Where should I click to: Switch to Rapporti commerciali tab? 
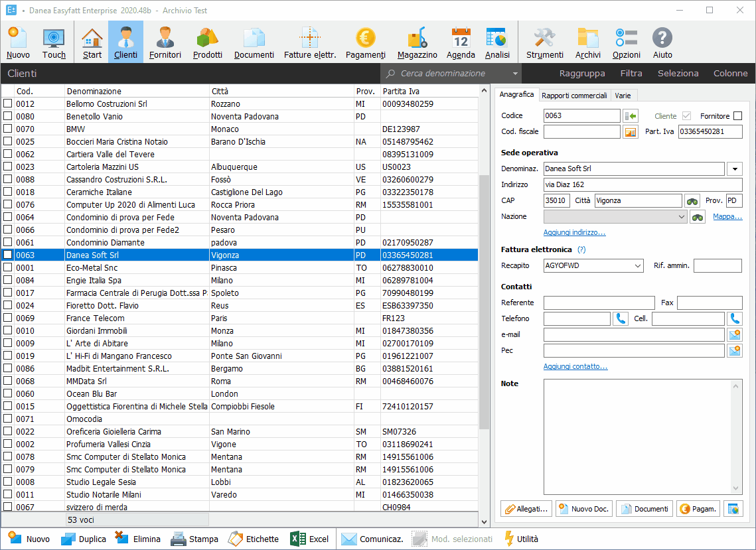click(x=574, y=96)
